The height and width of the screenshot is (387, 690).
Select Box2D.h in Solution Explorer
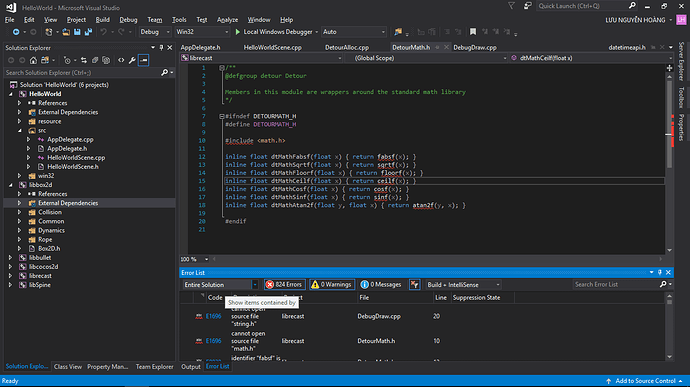[49, 249]
